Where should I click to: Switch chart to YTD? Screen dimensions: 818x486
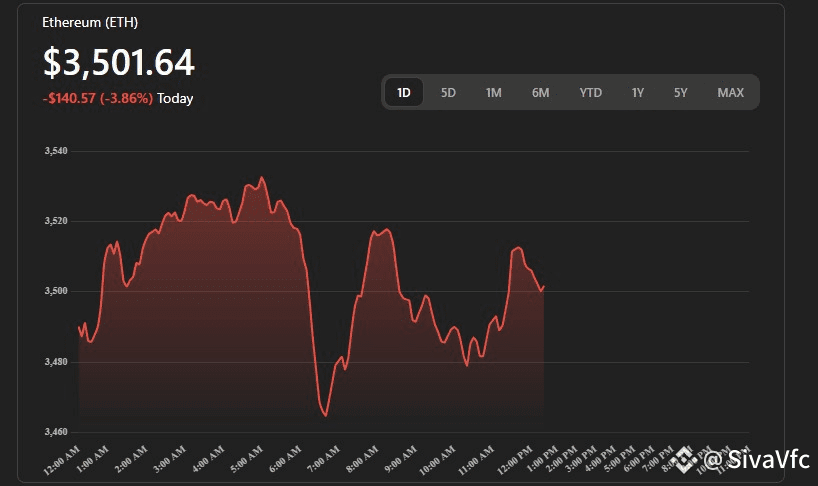591,93
